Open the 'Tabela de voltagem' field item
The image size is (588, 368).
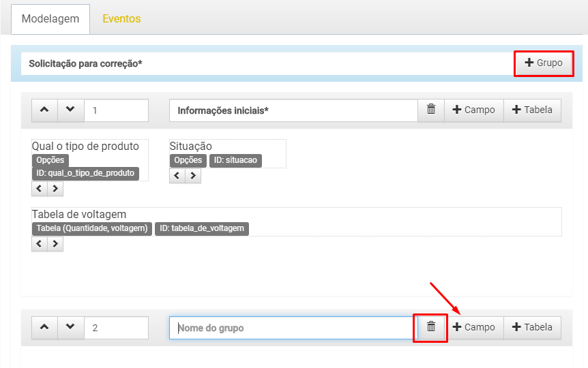[x=296, y=221]
